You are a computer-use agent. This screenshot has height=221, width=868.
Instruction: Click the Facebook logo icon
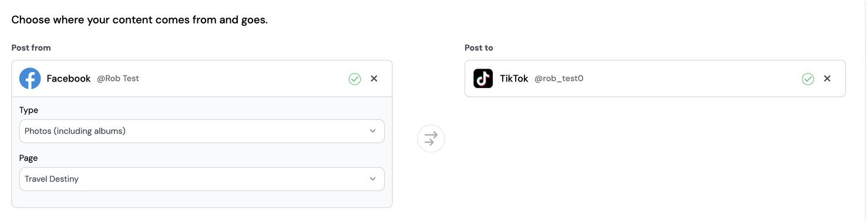click(30, 79)
